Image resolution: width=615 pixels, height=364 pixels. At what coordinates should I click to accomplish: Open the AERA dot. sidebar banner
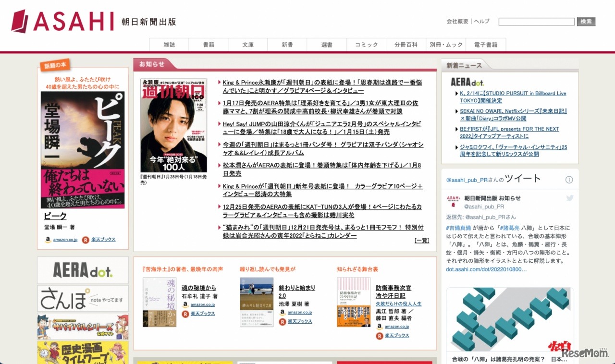(x=83, y=270)
